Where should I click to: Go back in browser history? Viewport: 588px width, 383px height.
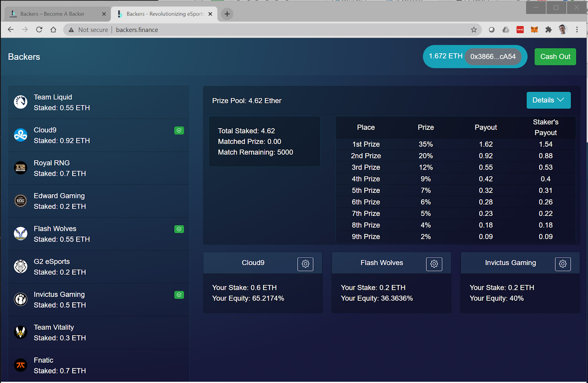11,30
